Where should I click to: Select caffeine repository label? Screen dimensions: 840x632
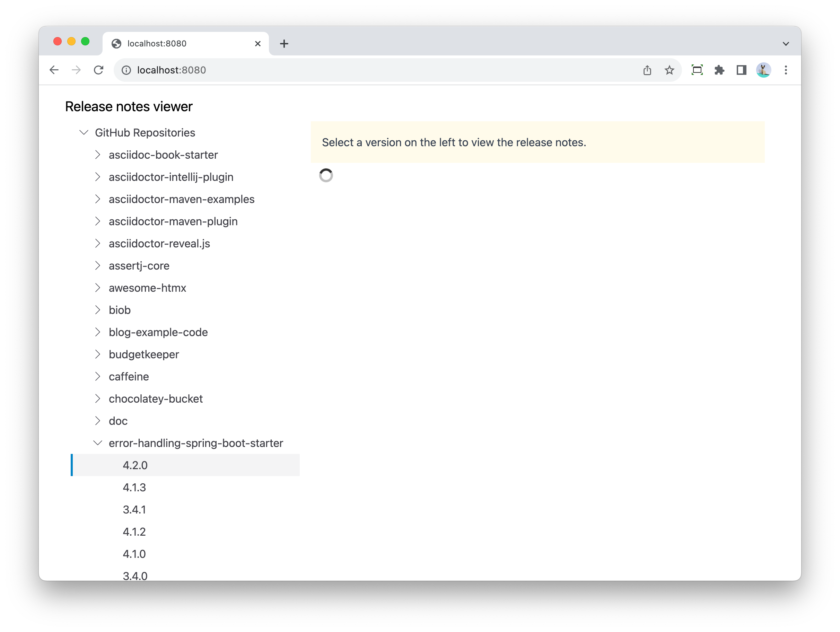tap(129, 376)
